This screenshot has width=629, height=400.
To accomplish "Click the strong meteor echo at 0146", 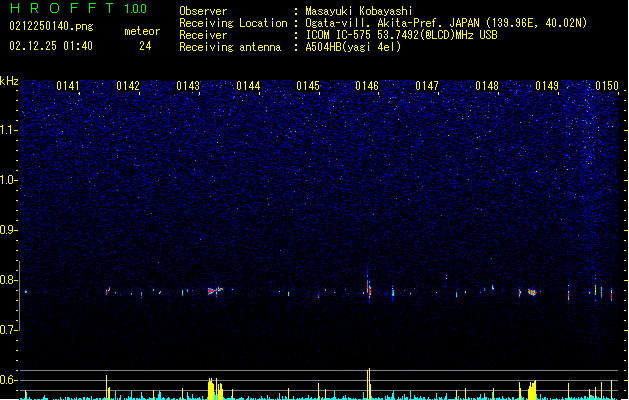I will 369,286.
